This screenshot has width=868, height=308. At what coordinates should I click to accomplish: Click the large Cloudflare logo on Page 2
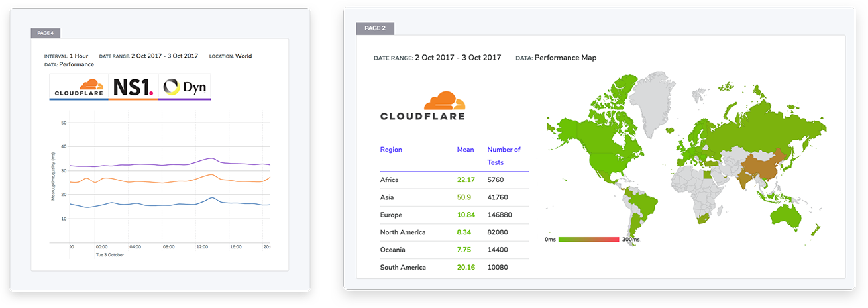click(x=423, y=105)
